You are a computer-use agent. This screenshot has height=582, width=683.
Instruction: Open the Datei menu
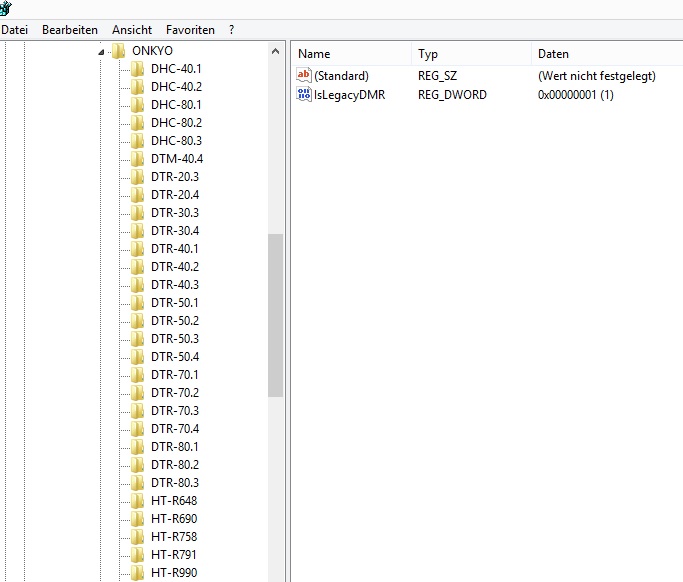tap(14, 30)
